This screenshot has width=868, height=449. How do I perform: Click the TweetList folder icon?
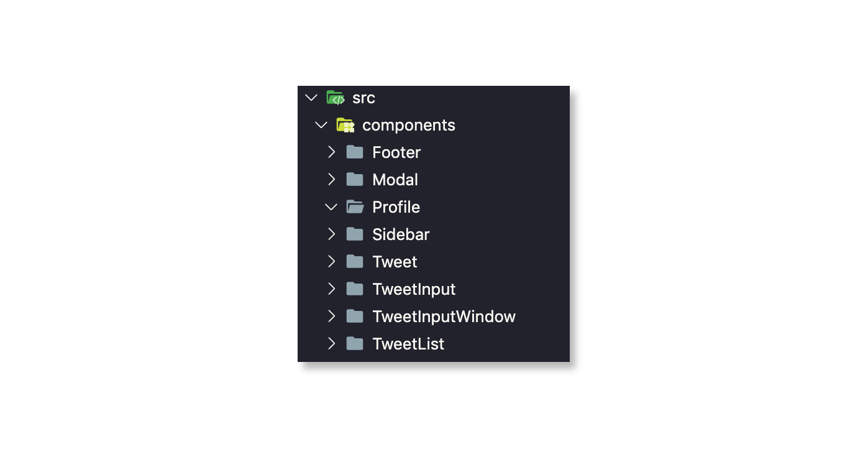(x=355, y=344)
